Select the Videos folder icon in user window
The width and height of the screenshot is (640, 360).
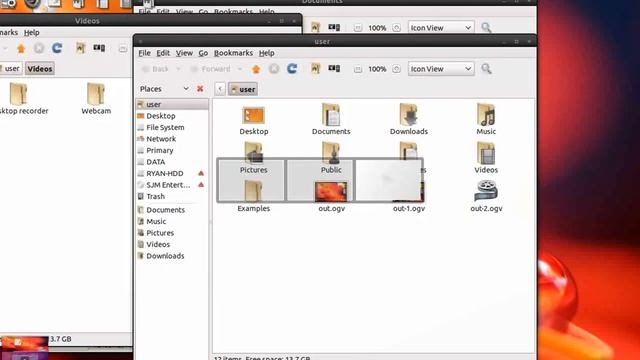click(486, 153)
